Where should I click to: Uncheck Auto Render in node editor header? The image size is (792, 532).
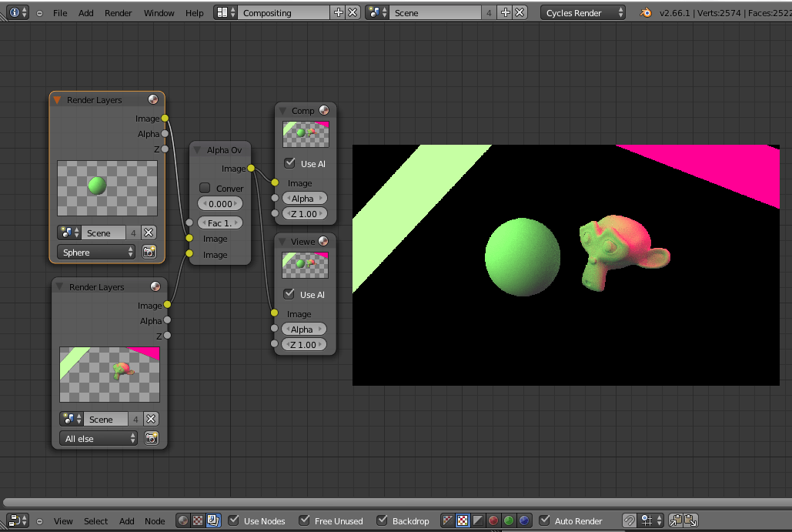[545, 520]
